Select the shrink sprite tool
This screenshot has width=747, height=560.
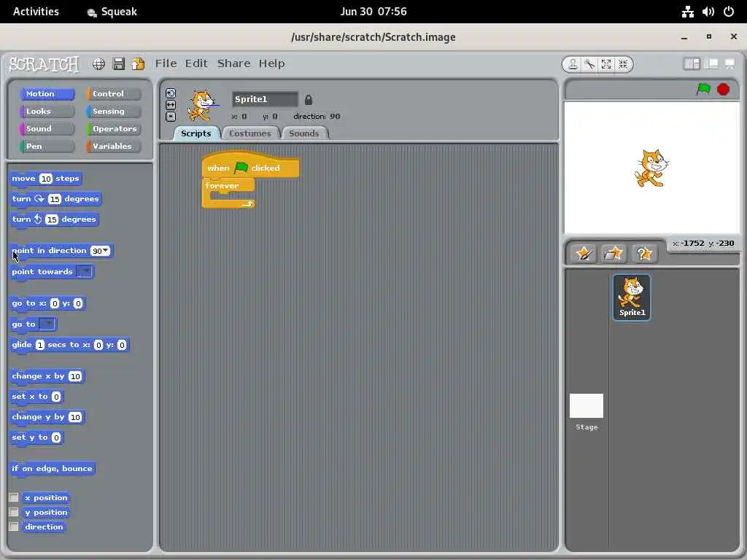[623, 64]
